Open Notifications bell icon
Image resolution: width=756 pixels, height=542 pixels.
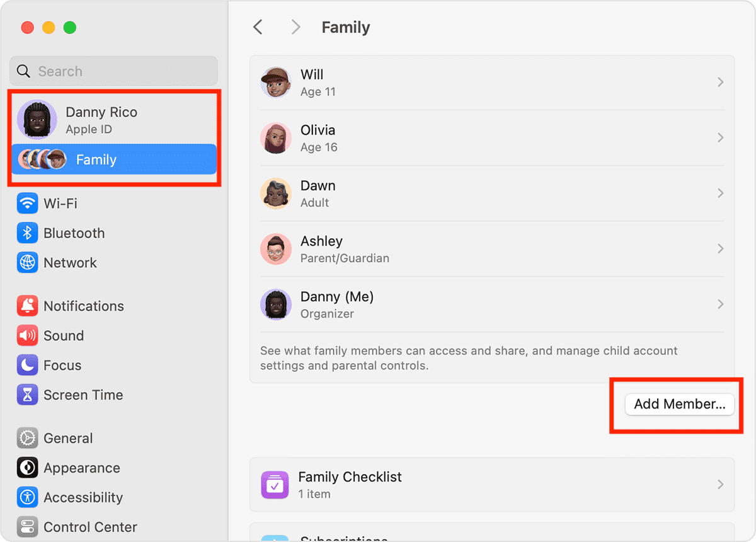coord(27,306)
